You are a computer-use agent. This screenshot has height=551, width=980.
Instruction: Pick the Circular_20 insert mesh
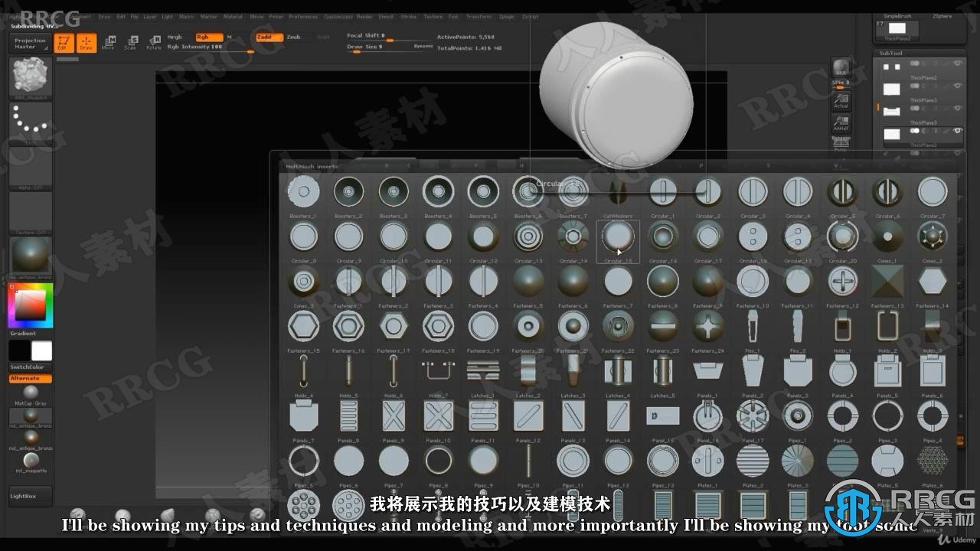click(x=842, y=236)
